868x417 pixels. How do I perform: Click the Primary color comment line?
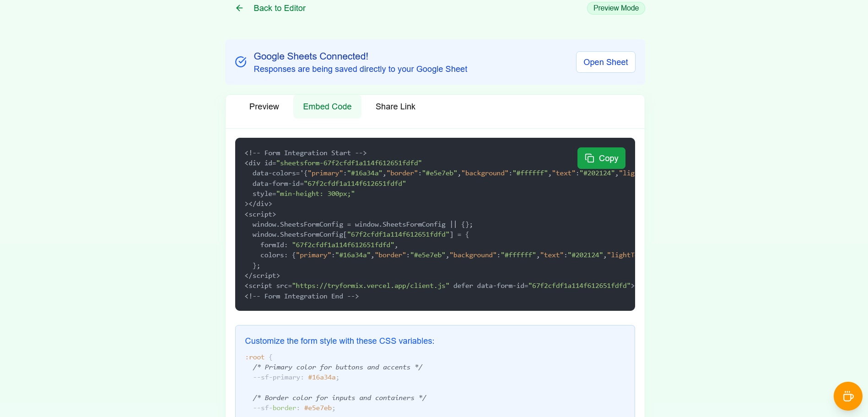coord(338,367)
